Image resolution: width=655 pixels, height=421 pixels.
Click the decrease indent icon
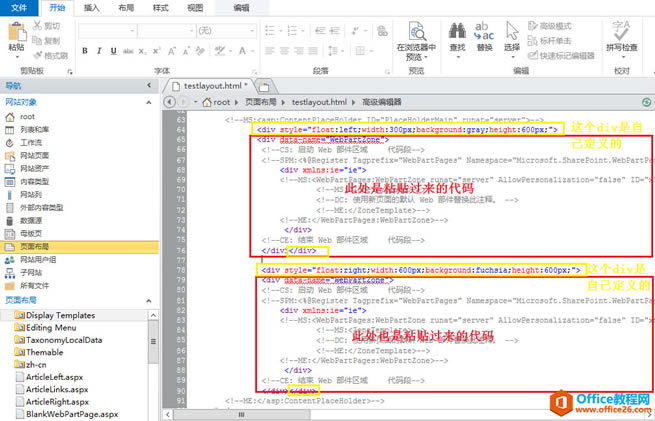click(320, 30)
